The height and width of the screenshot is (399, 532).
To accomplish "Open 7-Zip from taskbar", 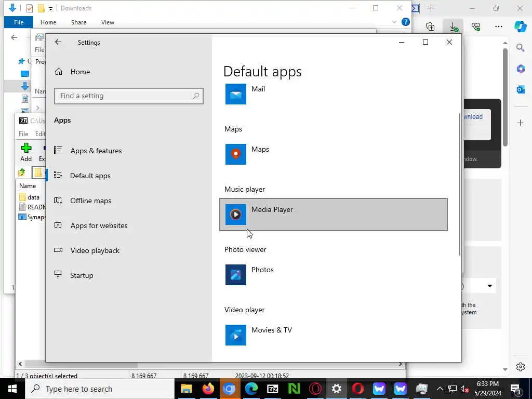I will click(272, 389).
